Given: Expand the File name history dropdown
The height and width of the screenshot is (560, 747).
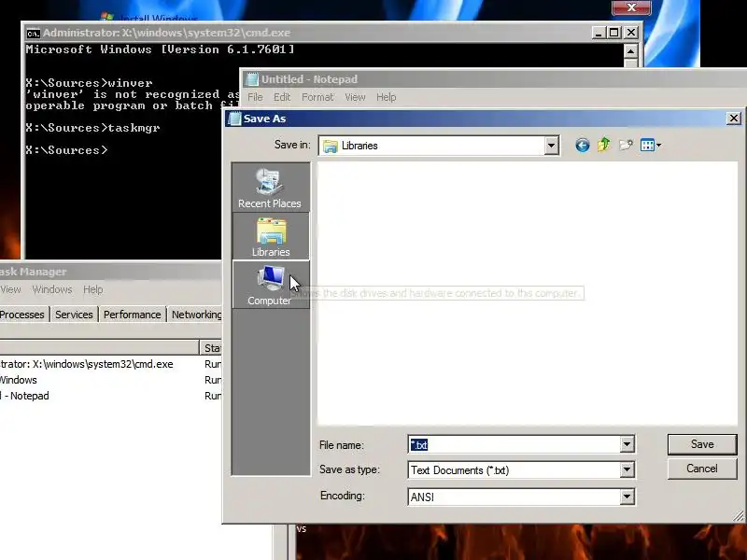Looking at the screenshot, I should [x=627, y=445].
